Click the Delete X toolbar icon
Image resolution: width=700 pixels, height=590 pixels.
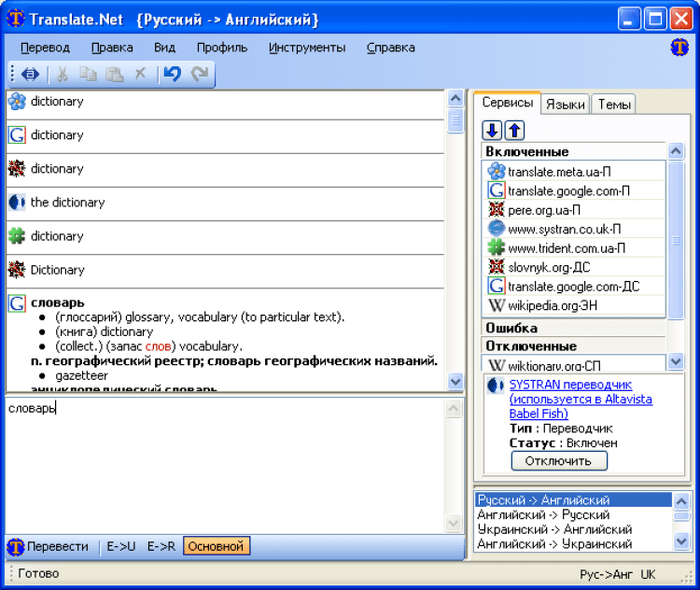click(141, 73)
